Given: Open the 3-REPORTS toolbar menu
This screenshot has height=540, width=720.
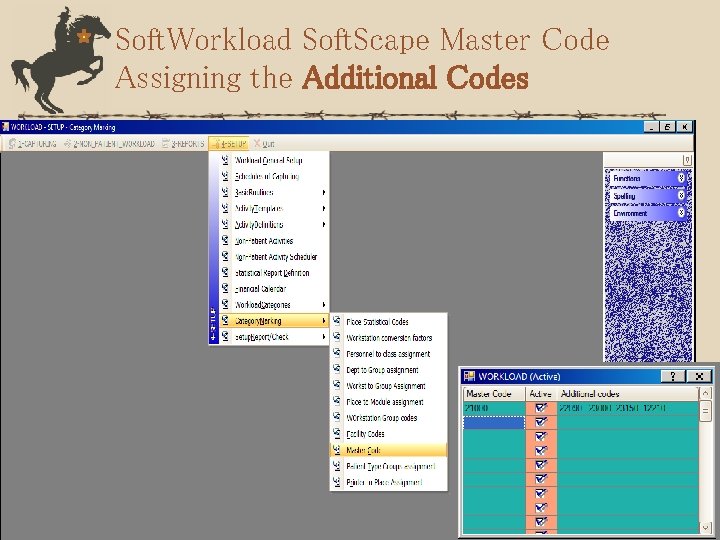Looking at the screenshot, I should pos(183,144).
